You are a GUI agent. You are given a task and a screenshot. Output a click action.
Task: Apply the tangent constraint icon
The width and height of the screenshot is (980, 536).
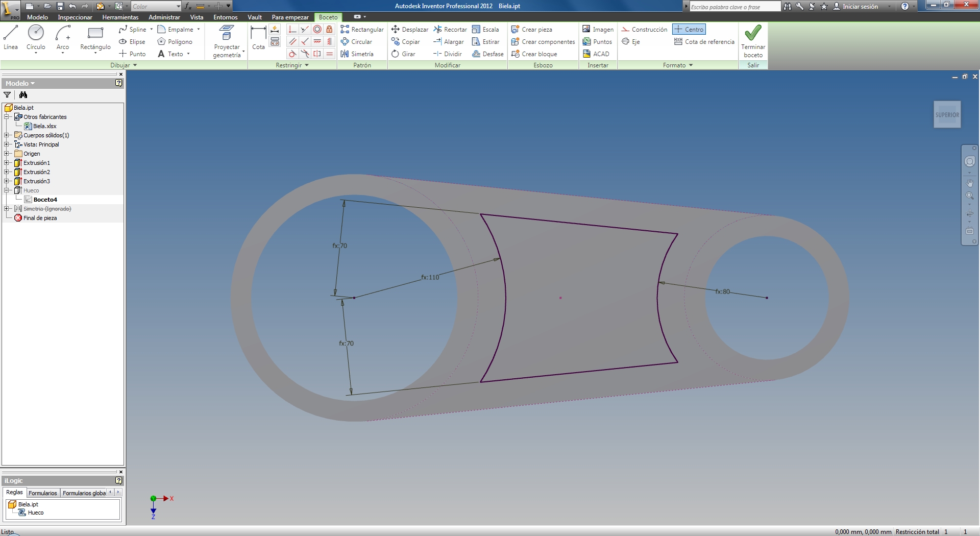[292, 54]
